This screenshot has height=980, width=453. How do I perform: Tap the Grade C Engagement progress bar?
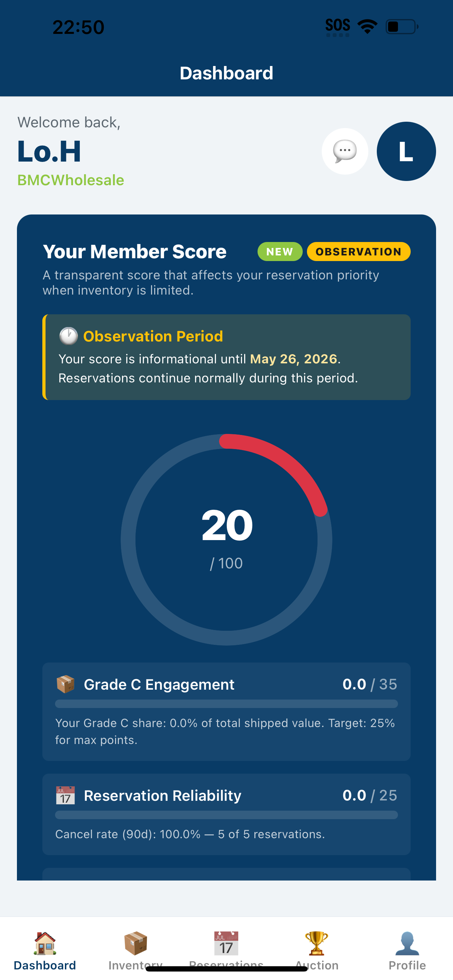[x=226, y=704]
